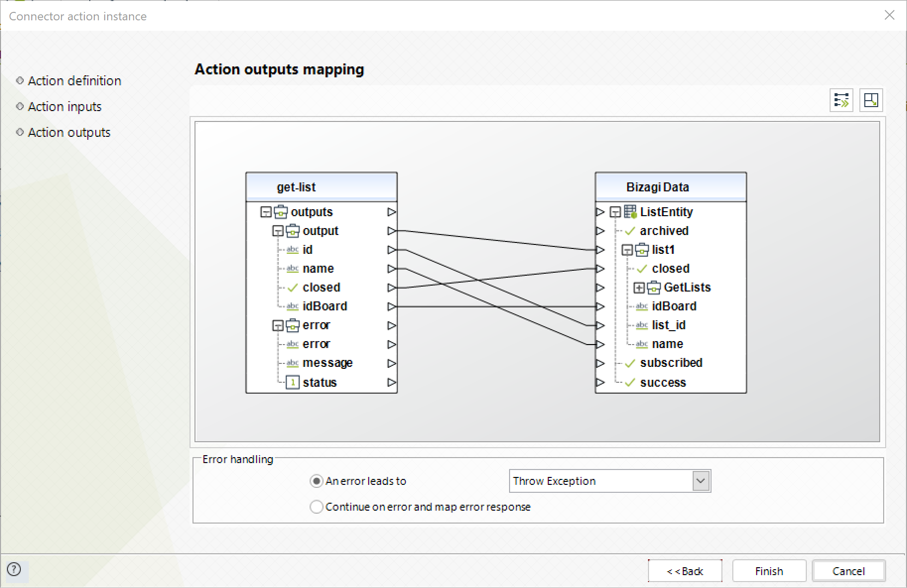
Task: Go to Action outputs step
Action: (69, 132)
